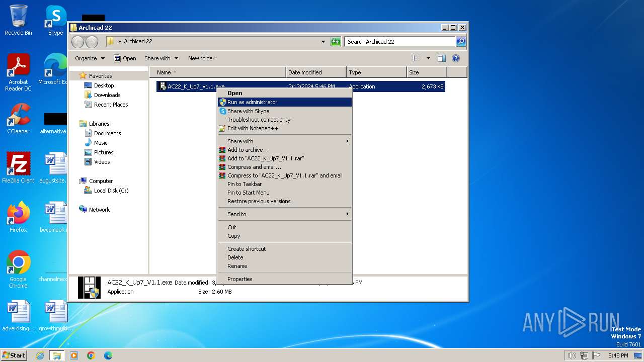Open Internet Explorer from the taskbar
Image resolution: width=644 pixels, height=362 pixels.
40,355
